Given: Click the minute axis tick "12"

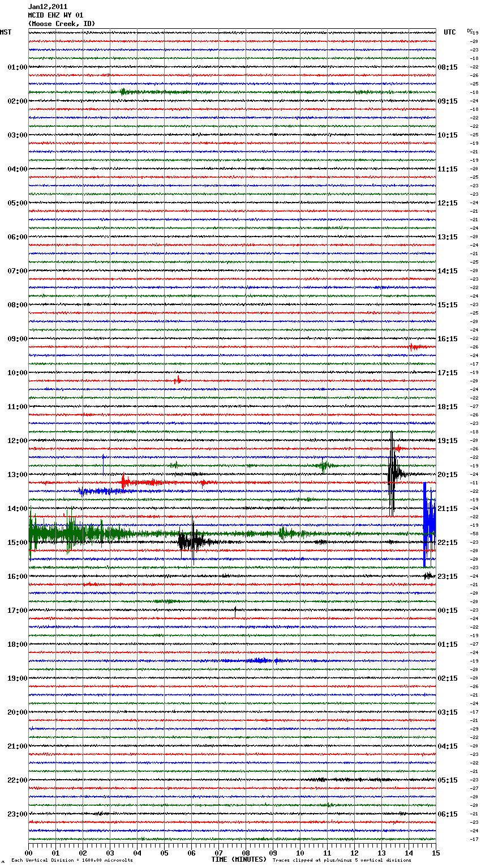Looking at the screenshot, I should pyautogui.click(x=354, y=853).
